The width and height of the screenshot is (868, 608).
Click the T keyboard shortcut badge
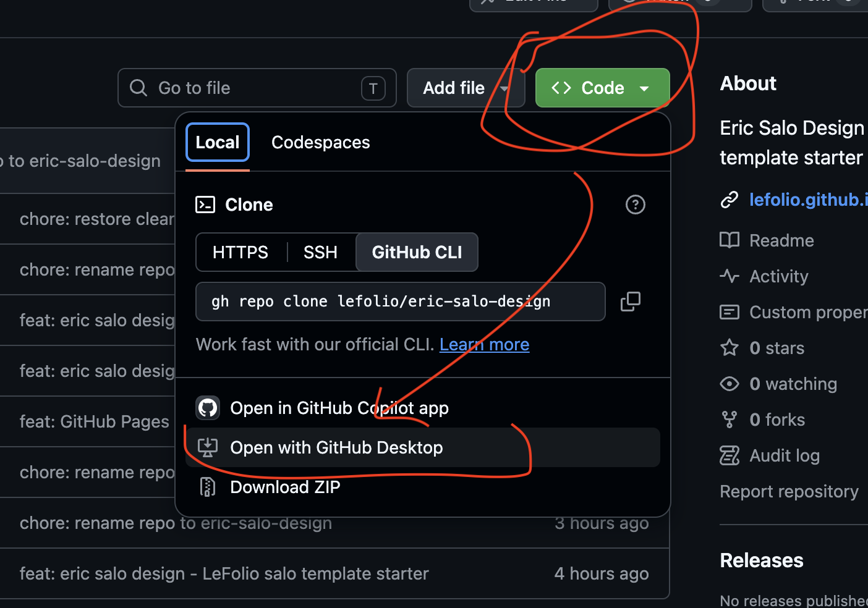pos(373,88)
